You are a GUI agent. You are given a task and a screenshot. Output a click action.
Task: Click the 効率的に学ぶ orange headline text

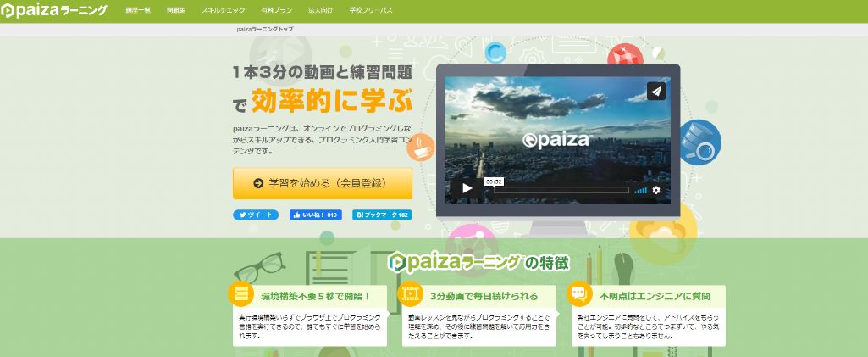[332, 101]
